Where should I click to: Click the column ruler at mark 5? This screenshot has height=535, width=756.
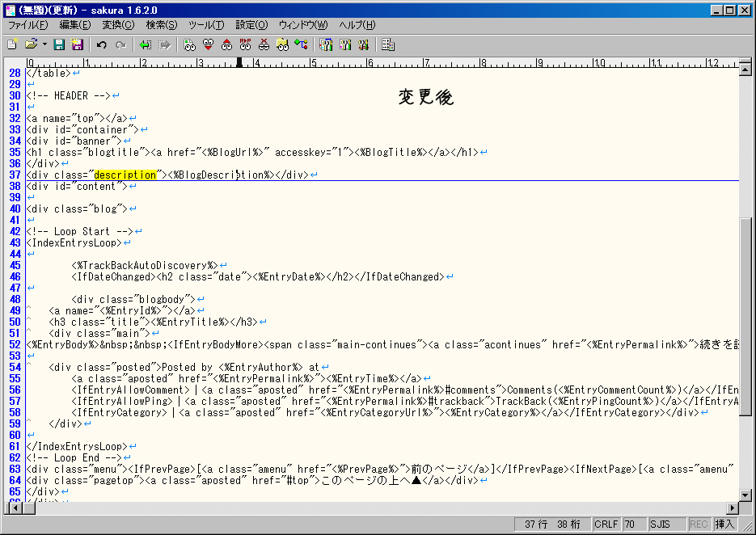(314, 63)
